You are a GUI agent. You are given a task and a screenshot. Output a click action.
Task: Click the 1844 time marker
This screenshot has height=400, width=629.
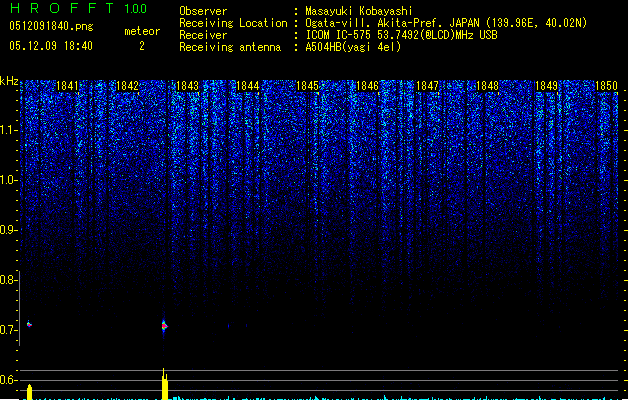click(248, 86)
